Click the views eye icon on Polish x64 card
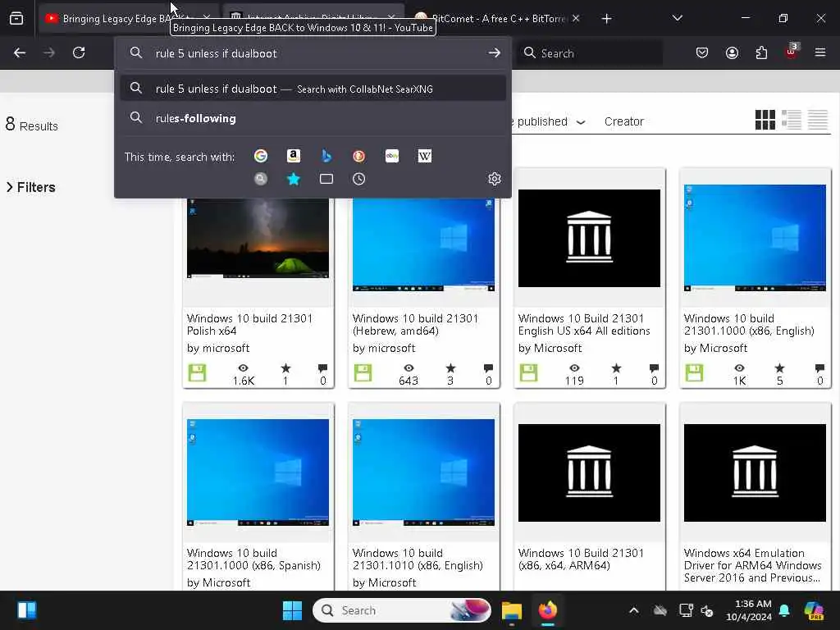This screenshot has width=840, height=630. tap(243, 368)
